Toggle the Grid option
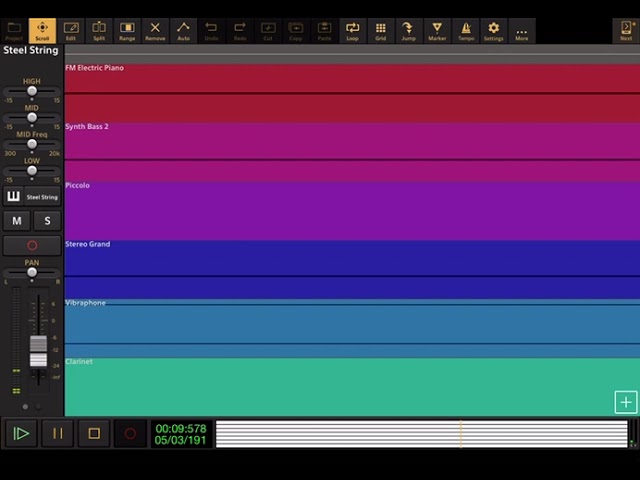640x480 pixels. coord(380,31)
